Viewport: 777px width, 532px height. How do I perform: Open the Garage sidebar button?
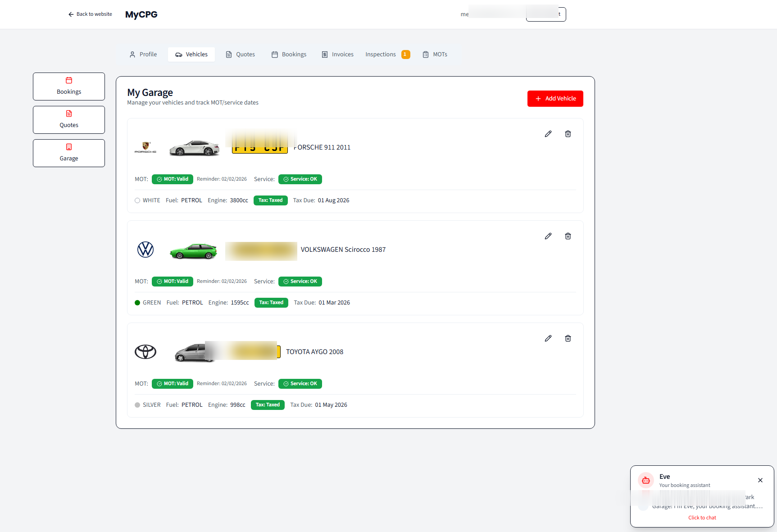tap(69, 153)
